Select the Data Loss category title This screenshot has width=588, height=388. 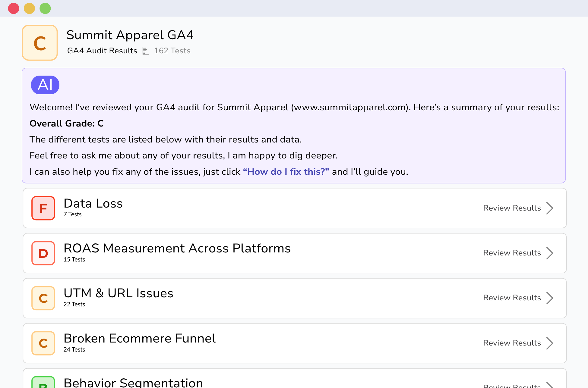click(93, 203)
